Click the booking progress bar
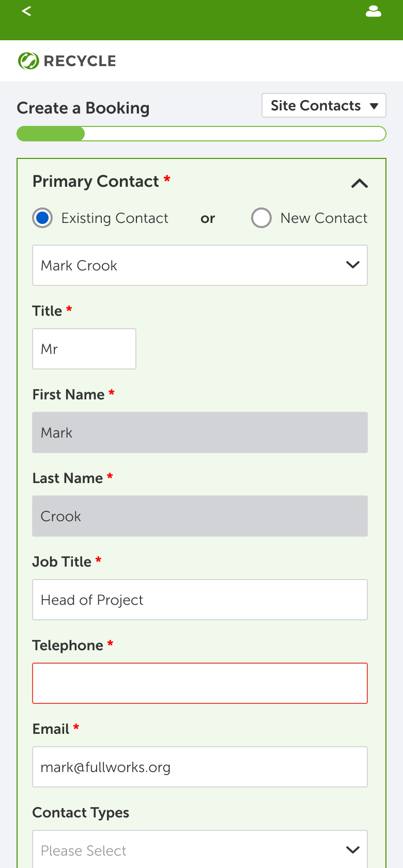403x868 pixels. pyautogui.click(x=202, y=134)
